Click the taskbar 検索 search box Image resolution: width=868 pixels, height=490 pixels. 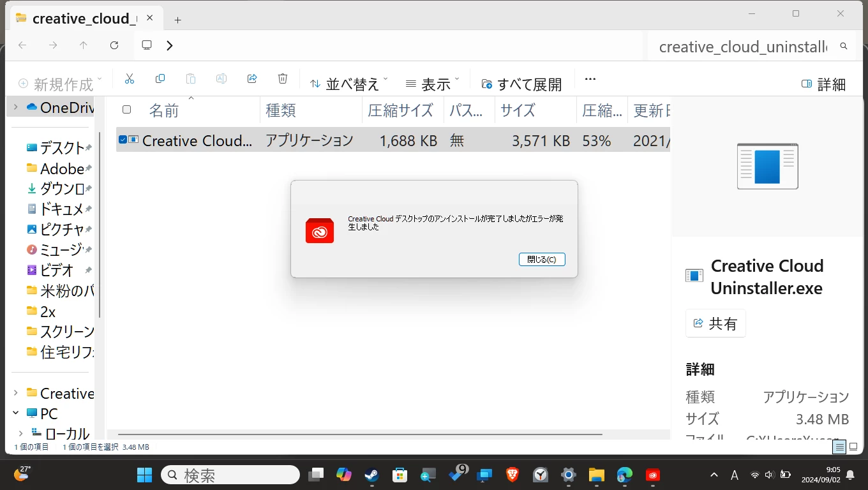coord(230,475)
